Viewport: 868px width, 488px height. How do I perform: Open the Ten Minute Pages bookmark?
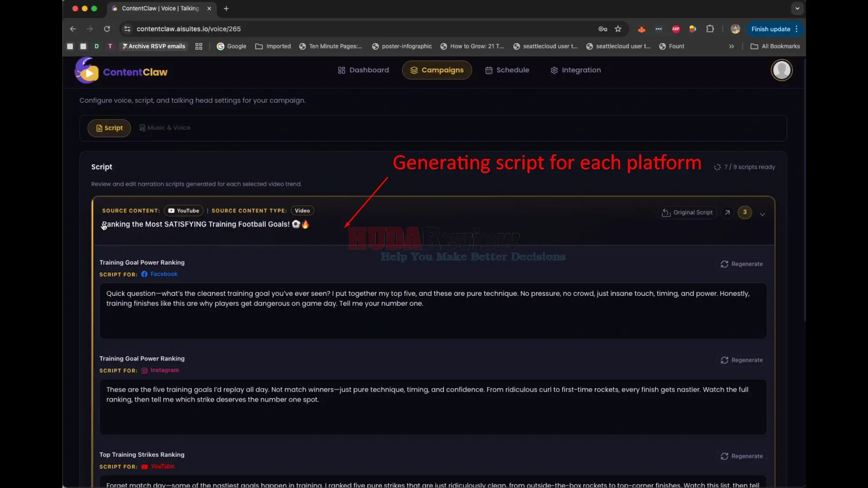click(331, 46)
